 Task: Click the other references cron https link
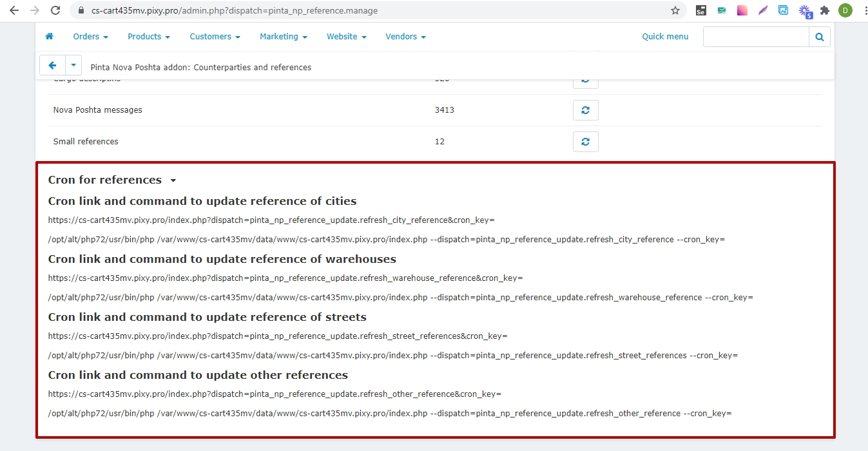tap(275, 394)
